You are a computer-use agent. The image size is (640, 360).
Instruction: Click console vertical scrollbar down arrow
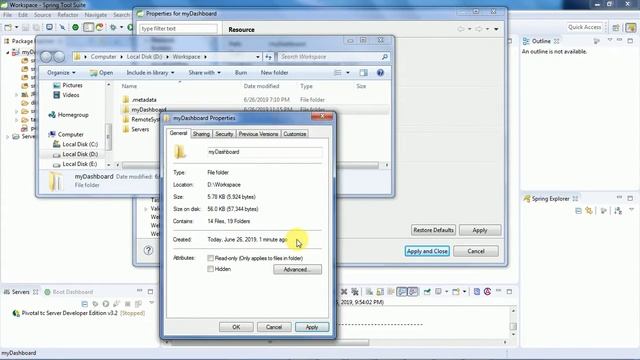coord(513,335)
